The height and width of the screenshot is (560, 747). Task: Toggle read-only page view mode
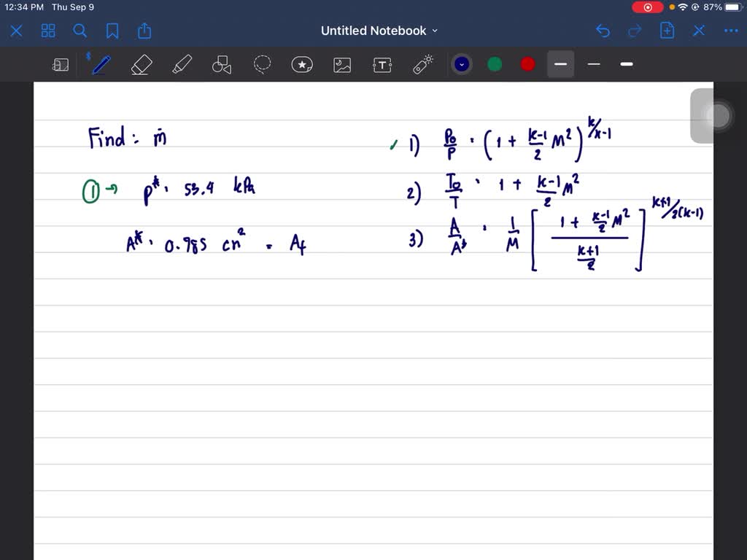(x=61, y=64)
